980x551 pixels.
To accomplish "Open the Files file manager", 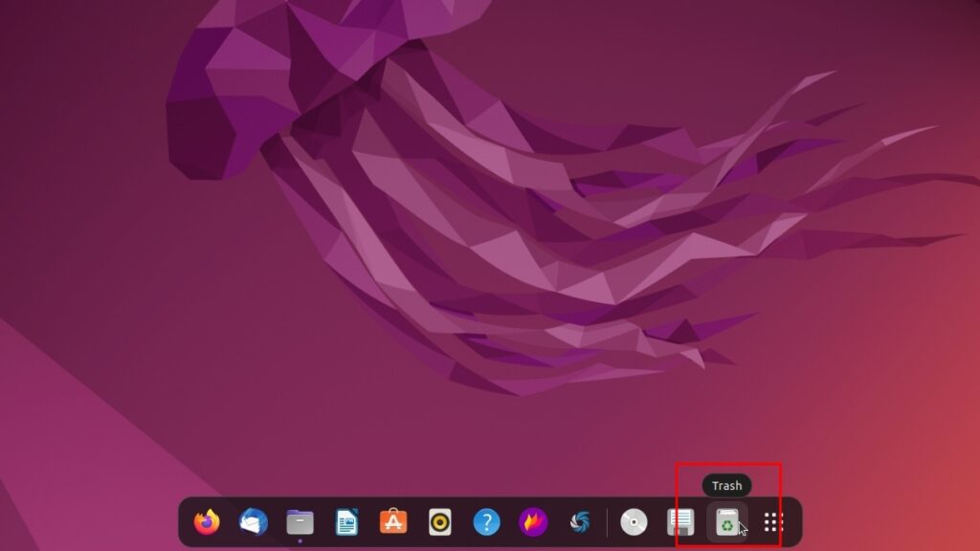I will pos(299,520).
